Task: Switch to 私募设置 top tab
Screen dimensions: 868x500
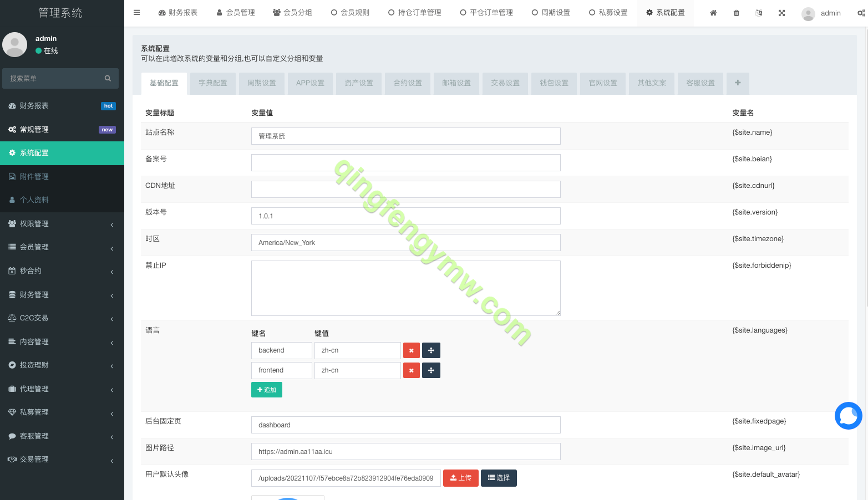Action: 608,13
